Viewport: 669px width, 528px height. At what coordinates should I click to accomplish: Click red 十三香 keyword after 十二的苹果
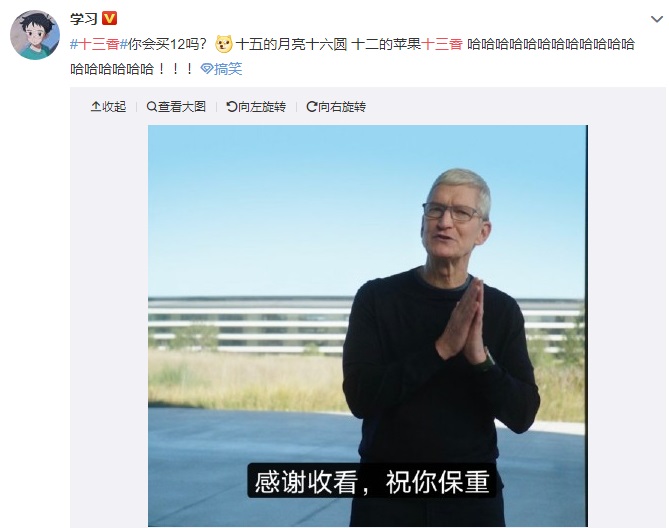(442, 44)
